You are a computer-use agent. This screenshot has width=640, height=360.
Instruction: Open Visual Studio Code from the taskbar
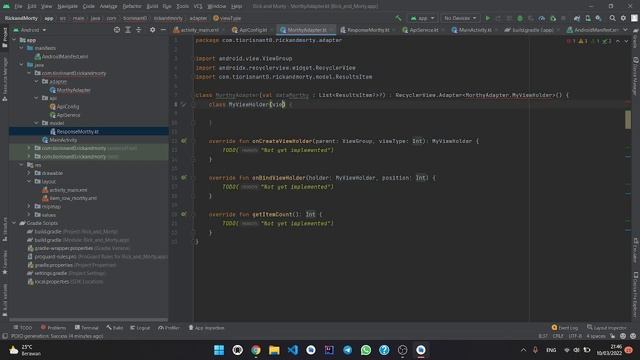(293, 350)
